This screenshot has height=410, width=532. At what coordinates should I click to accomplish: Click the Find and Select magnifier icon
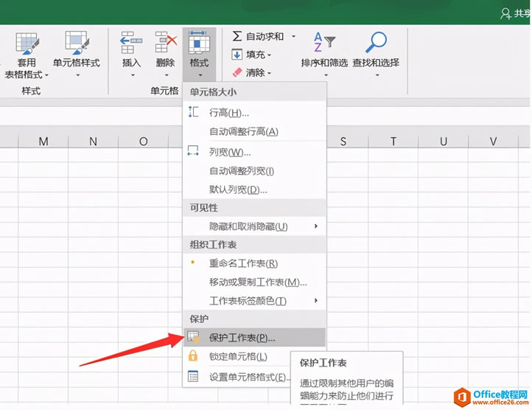(x=376, y=42)
